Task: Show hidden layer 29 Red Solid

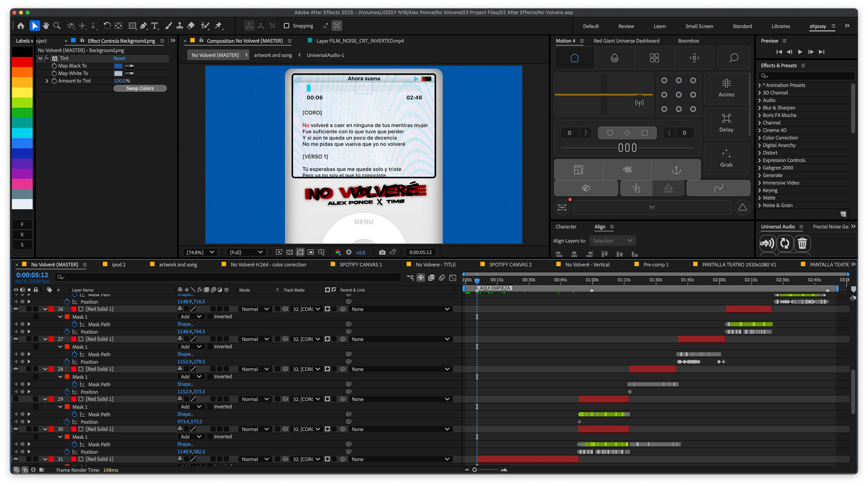Action: (x=16, y=399)
